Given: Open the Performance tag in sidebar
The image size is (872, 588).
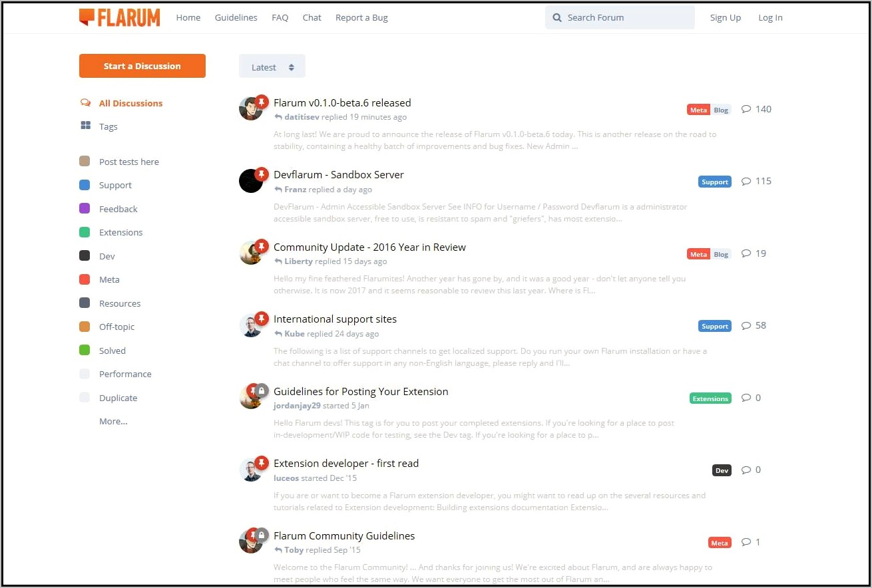Looking at the screenshot, I should (125, 374).
